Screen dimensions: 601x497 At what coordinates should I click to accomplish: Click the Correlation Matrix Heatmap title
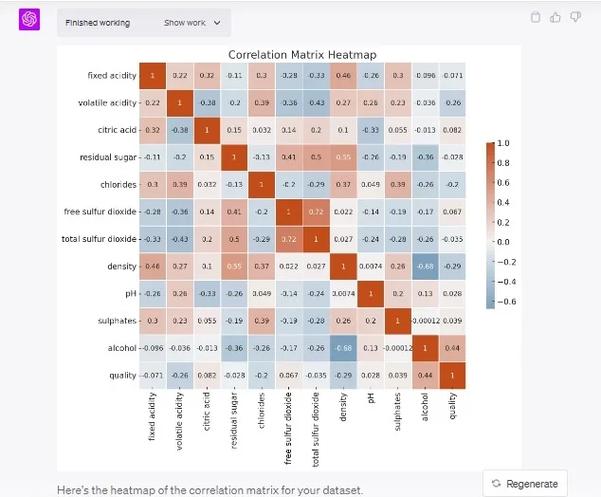coord(302,55)
